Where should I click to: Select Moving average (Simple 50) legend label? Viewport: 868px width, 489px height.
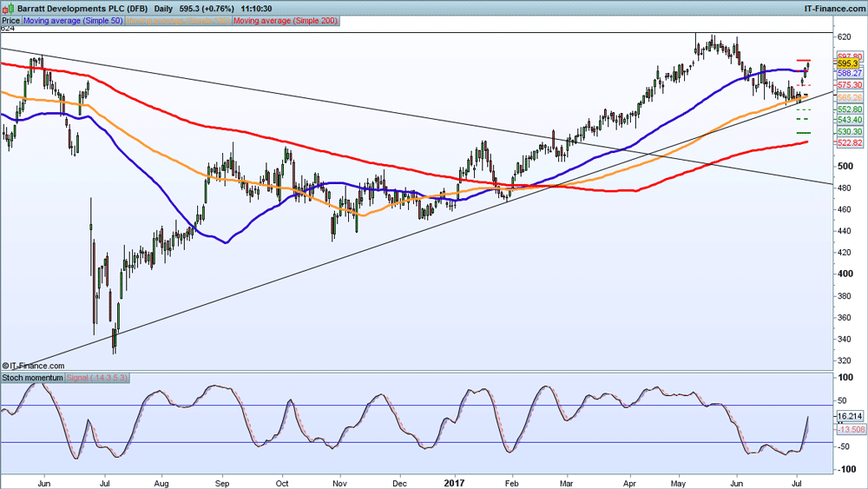(x=73, y=21)
